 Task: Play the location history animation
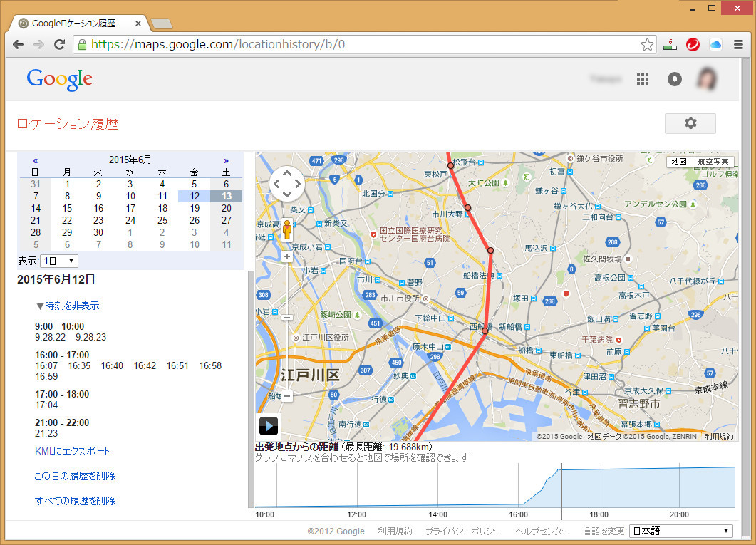point(269,426)
